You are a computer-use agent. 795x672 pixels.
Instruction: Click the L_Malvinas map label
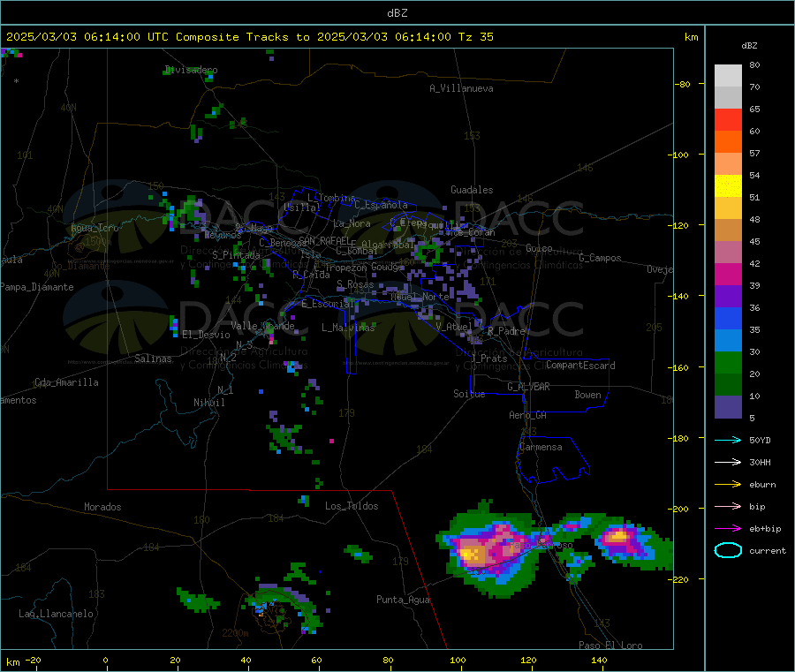348,328
